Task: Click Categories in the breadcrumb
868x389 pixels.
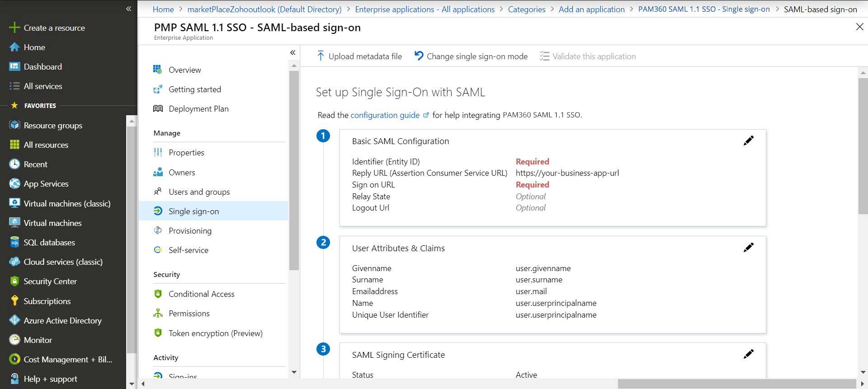Action: [527, 9]
